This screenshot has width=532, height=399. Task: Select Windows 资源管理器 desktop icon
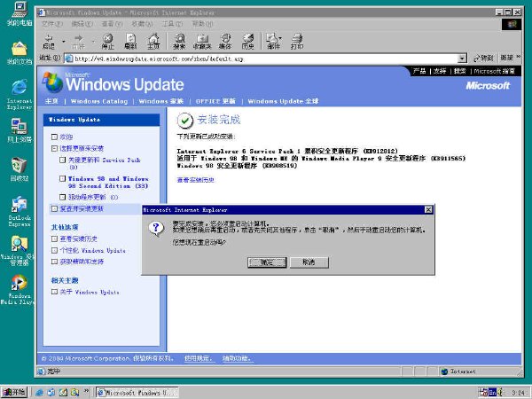pos(19,250)
